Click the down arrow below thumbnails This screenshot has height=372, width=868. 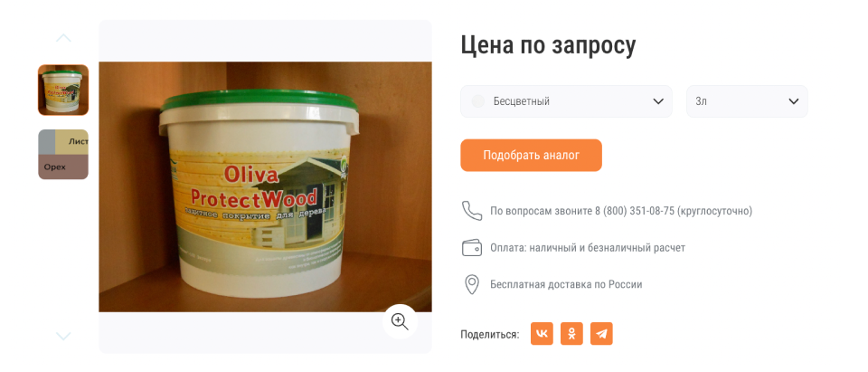63,336
